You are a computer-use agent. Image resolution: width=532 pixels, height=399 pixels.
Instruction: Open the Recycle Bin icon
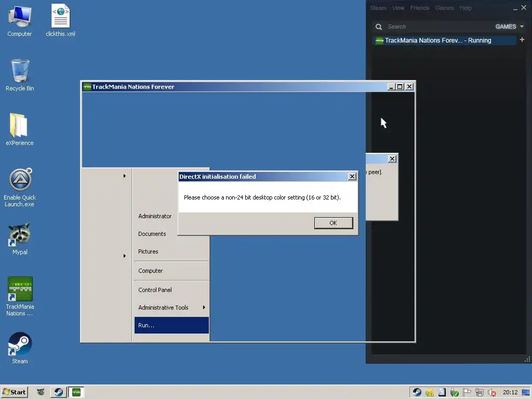coord(20,75)
